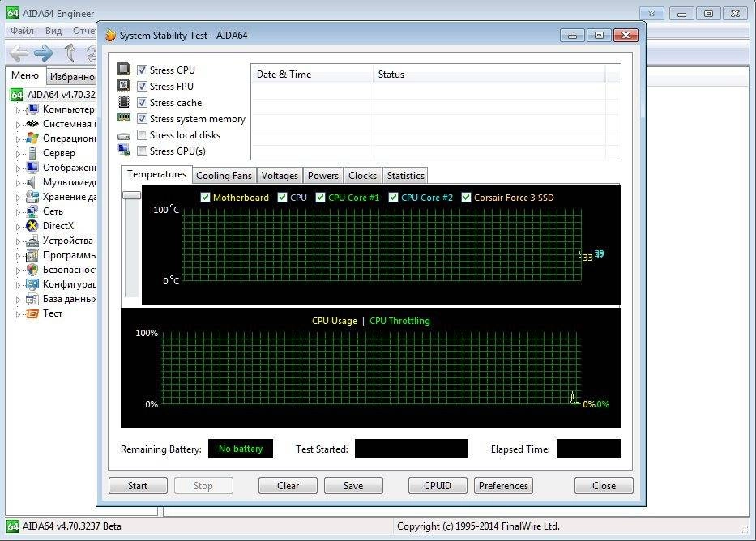This screenshot has width=756, height=541.
Task: Open the Powers tab
Action: click(x=323, y=176)
